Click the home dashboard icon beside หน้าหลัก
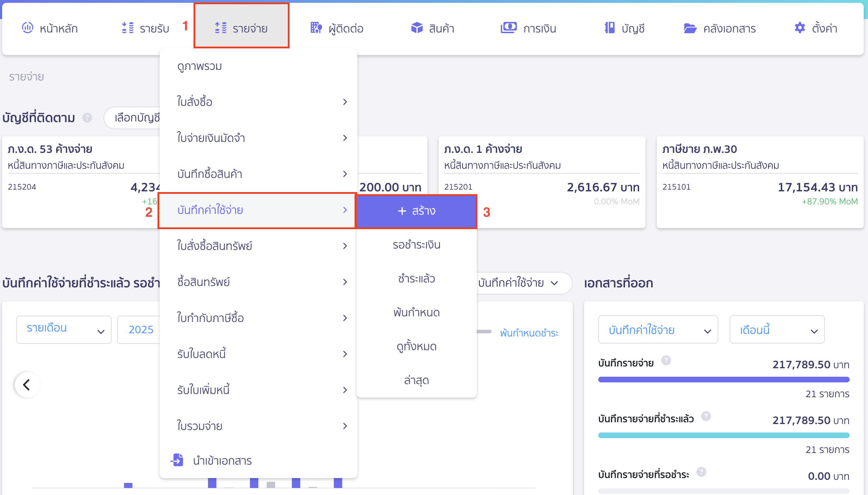 pos(28,28)
